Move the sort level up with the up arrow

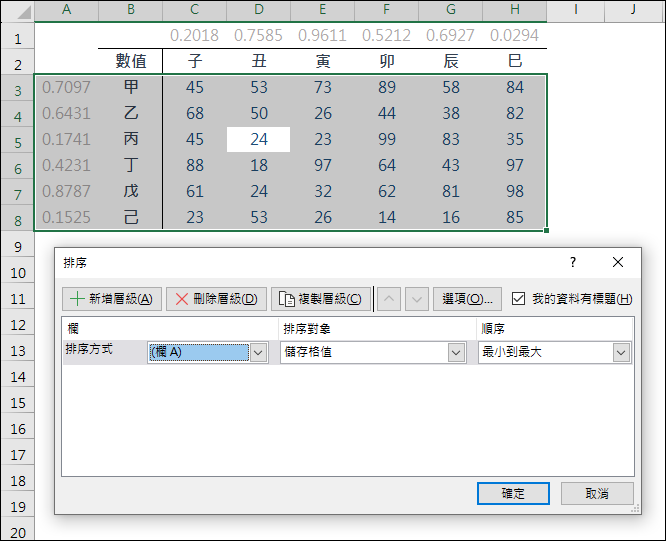point(389,299)
